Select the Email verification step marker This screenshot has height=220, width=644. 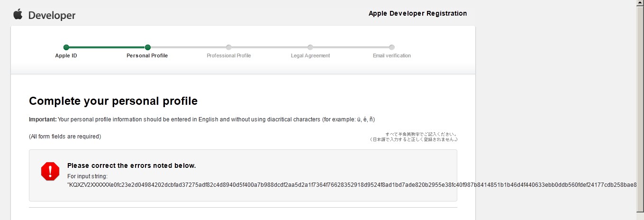tap(392, 47)
